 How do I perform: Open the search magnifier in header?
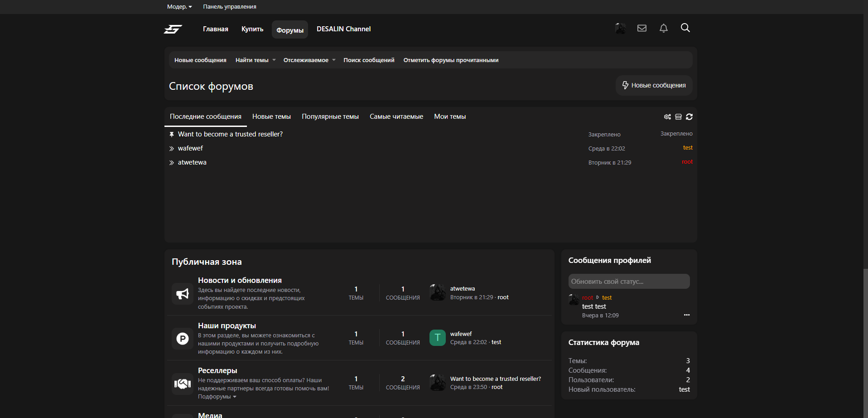[x=685, y=28]
